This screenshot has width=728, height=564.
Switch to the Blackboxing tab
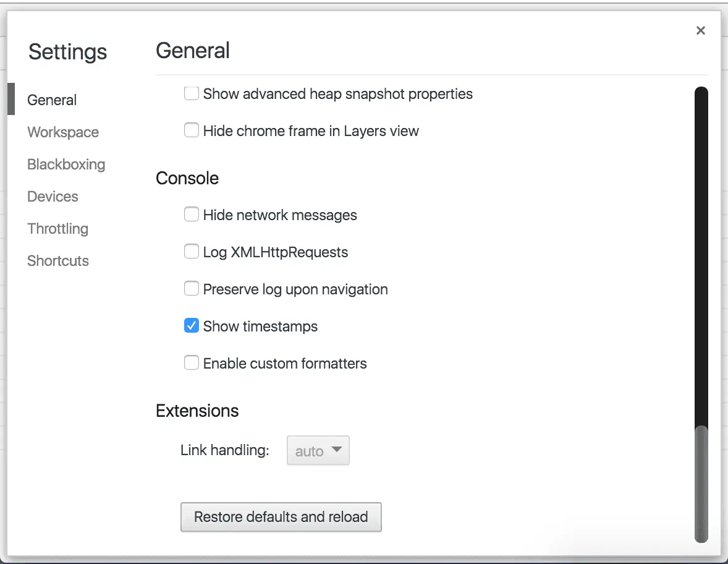coord(66,164)
